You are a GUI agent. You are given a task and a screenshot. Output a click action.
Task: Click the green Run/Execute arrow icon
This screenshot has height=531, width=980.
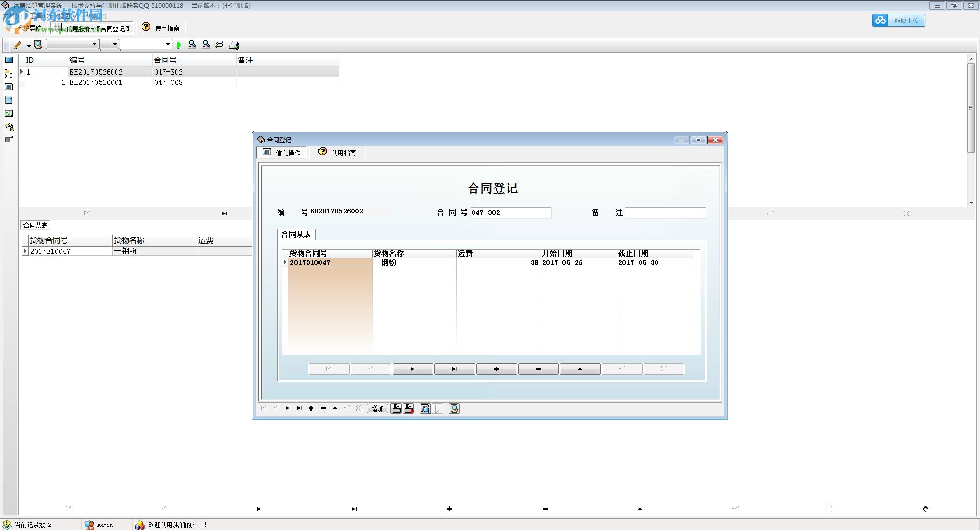click(x=179, y=45)
